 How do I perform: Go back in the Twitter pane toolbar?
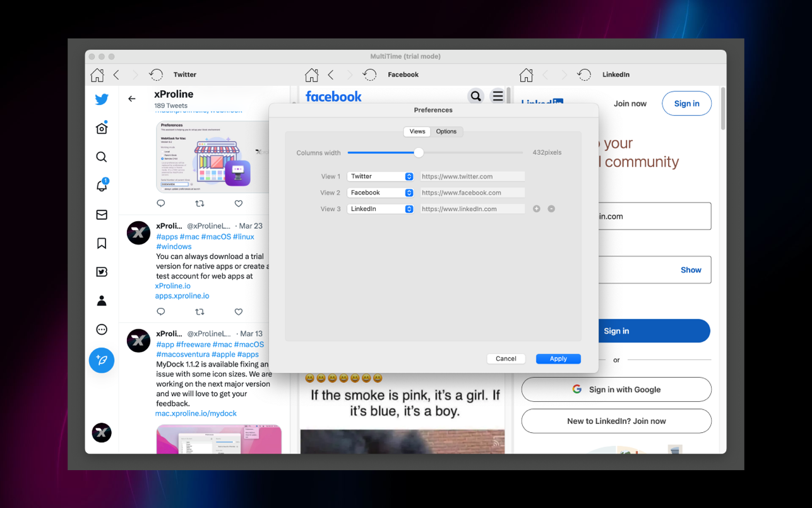[x=116, y=75]
